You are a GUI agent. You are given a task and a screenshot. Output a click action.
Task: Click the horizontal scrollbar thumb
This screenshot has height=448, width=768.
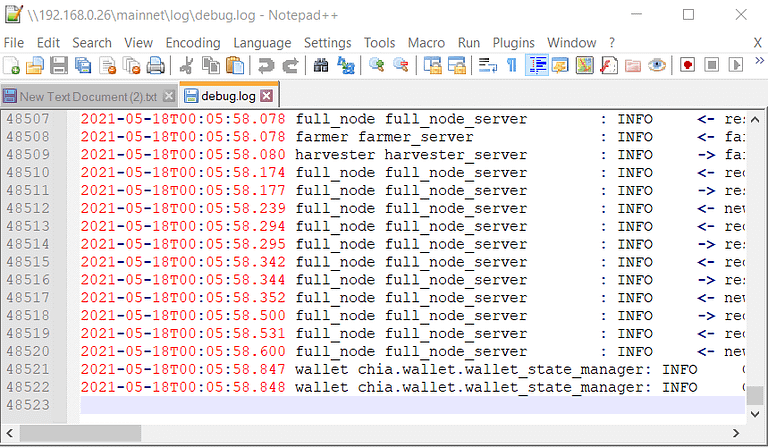[80, 433]
